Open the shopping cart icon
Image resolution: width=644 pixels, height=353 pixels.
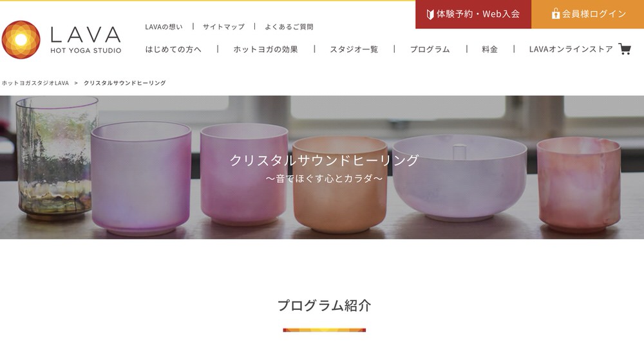[x=625, y=50]
